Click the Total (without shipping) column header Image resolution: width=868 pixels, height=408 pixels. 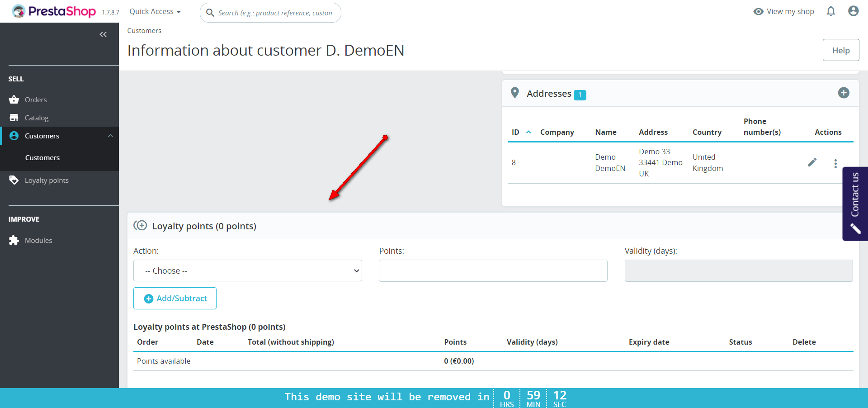click(x=291, y=342)
